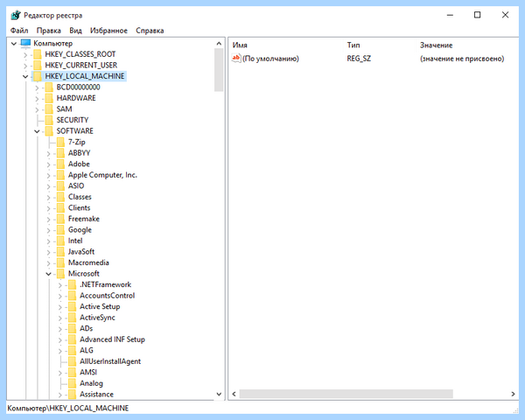
Task: Click the vertical scrollbar thumb of the key tree
Action: click(x=219, y=70)
